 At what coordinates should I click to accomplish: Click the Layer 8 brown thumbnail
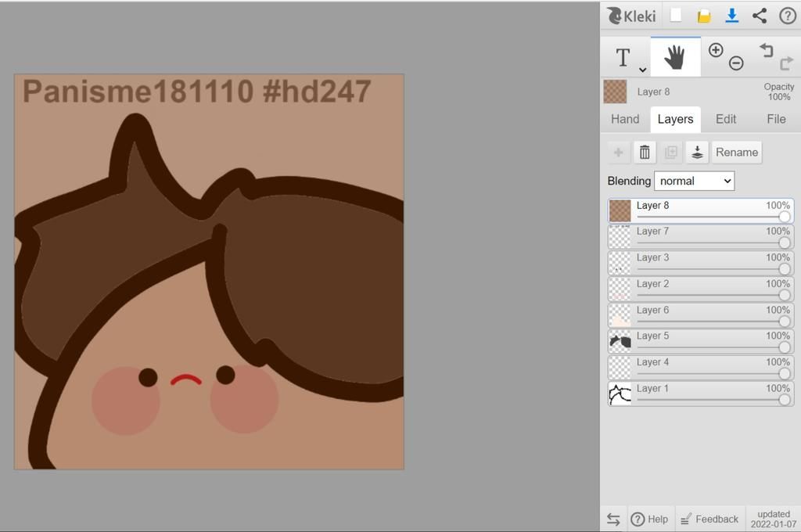(620, 210)
